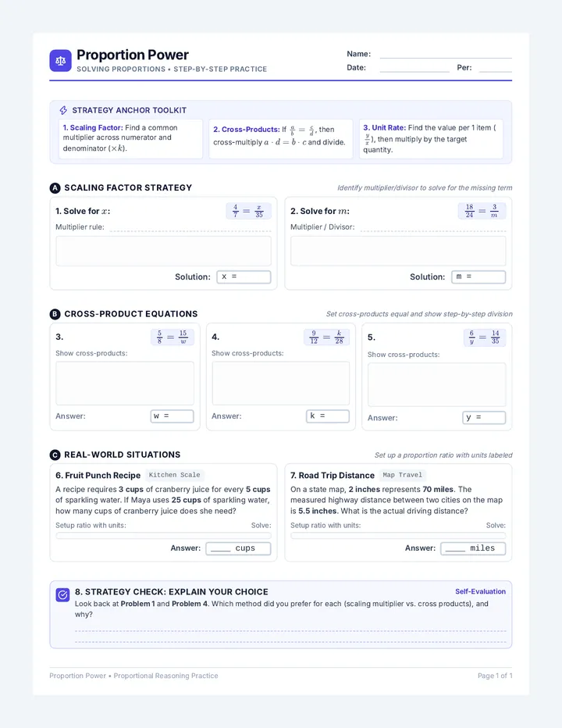
Task: Click the 'y =' answer box
Action: coord(484,417)
